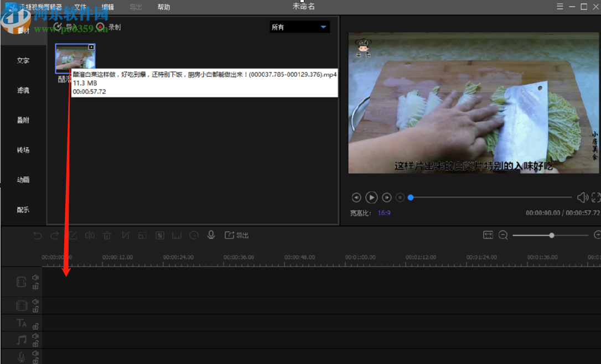Screen dimensions: 601x364
Task: Select the cabbage video clip thumbnail
Action: [75, 58]
